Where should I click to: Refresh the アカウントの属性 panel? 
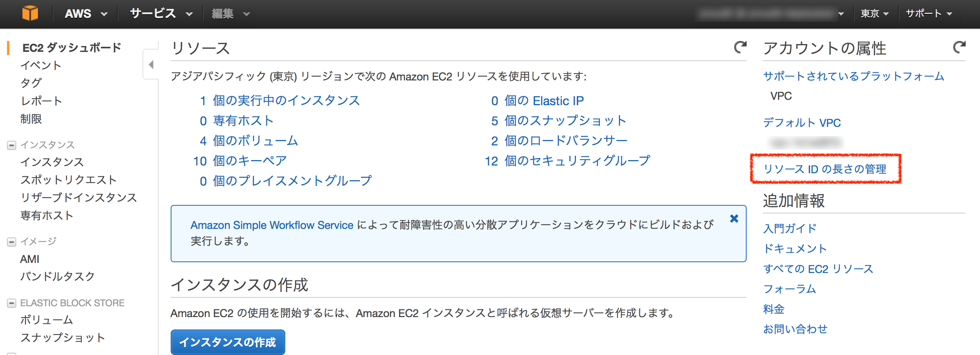point(959,48)
